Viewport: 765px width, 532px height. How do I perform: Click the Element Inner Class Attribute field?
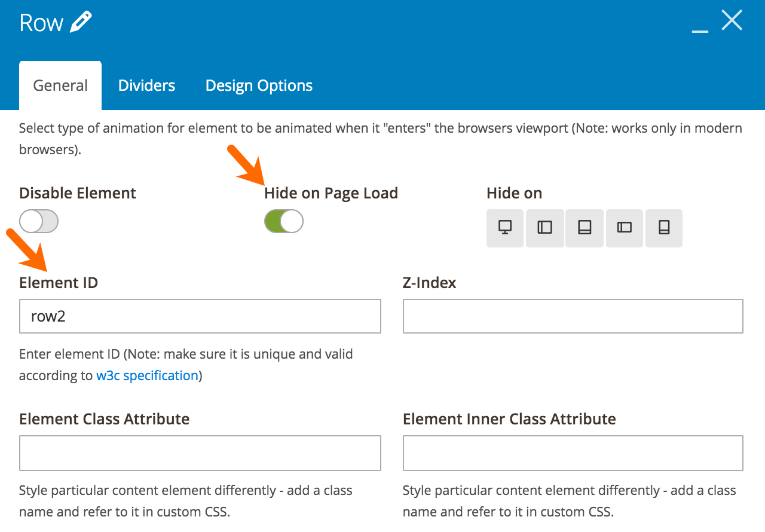tap(573, 452)
